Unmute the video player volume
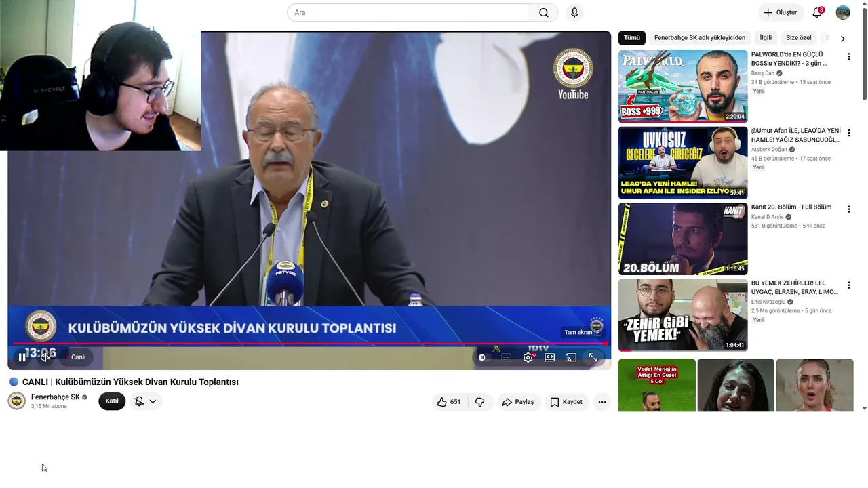This screenshot has width=868, height=488. (45, 357)
